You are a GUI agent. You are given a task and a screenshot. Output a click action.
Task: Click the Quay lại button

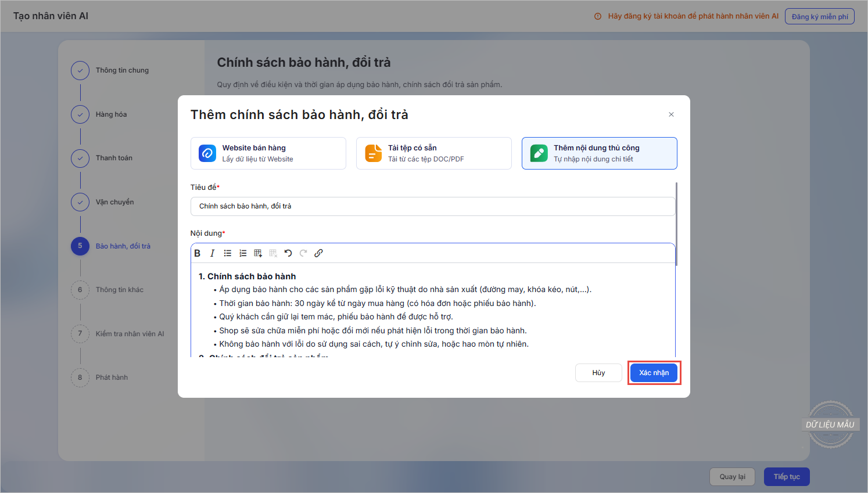[732, 477]
